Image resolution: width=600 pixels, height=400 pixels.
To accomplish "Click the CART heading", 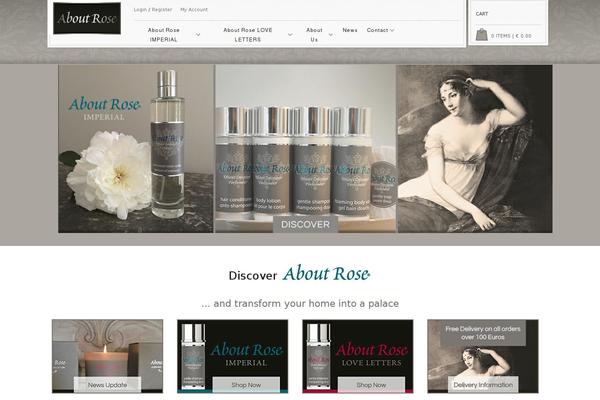I will click(482, 14).
